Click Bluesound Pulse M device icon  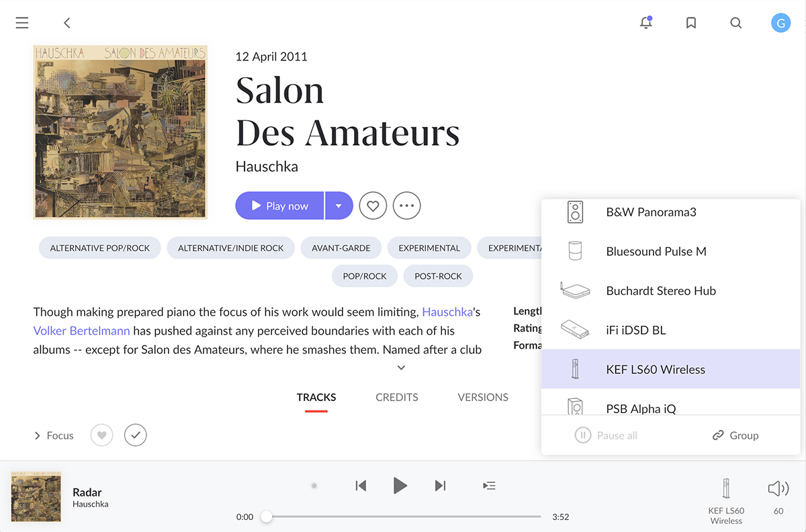click(575, 251)
